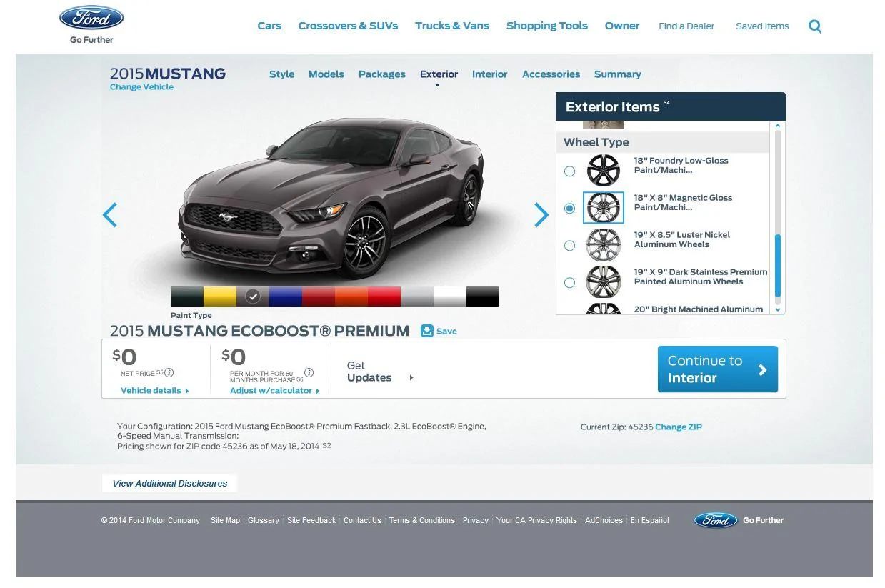Image resolution: width=885 pixels, height=588 pixels.
Task: Select the Exterior tab
Action: pyautogui.click(x=439, y=74)
